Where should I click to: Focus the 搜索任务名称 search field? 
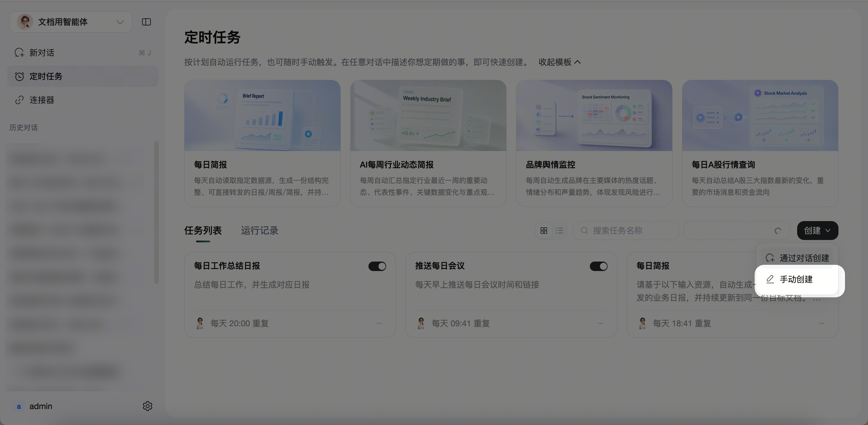626,230
